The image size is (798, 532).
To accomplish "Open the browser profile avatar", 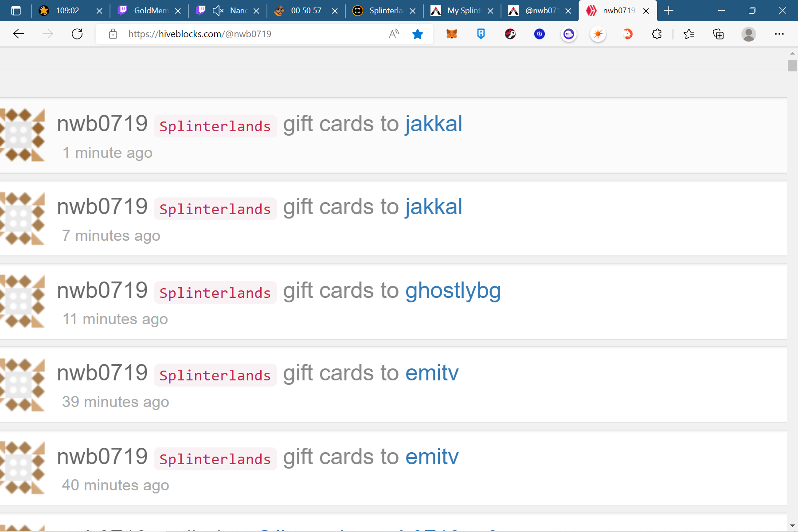I will 749,34.
